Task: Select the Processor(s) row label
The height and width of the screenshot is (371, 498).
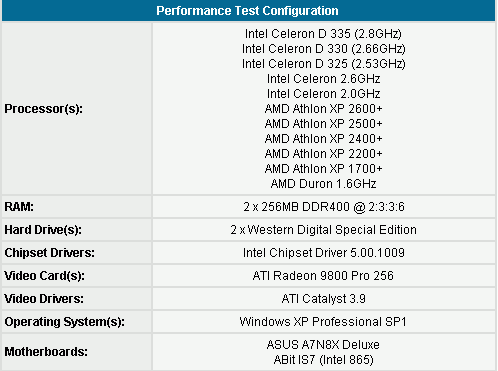Action: 43,109
